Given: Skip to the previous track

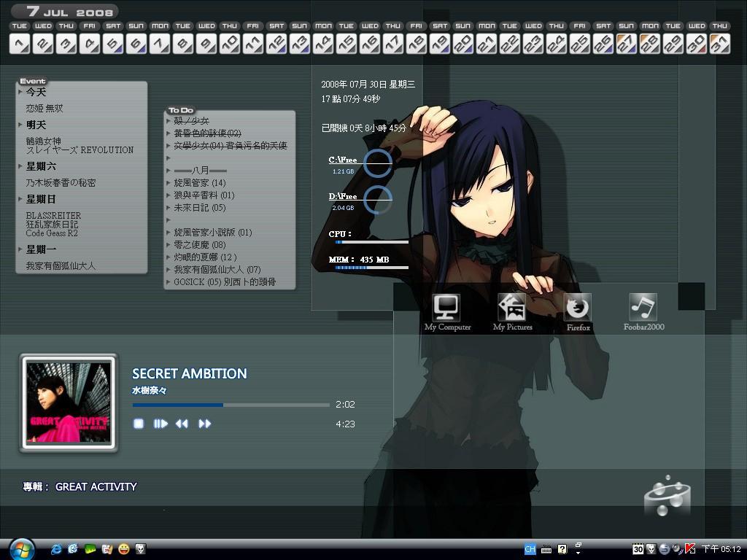Looking at the screenshot, I should (182, 424).
